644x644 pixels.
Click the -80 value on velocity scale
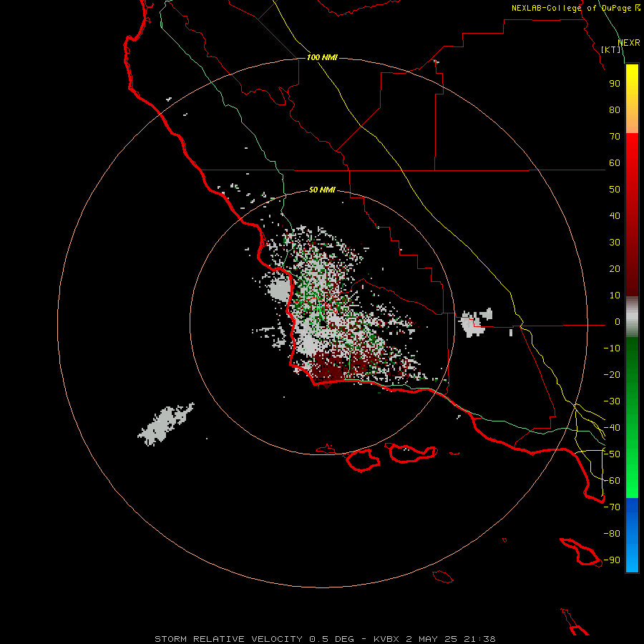click(x=612, y=534)
